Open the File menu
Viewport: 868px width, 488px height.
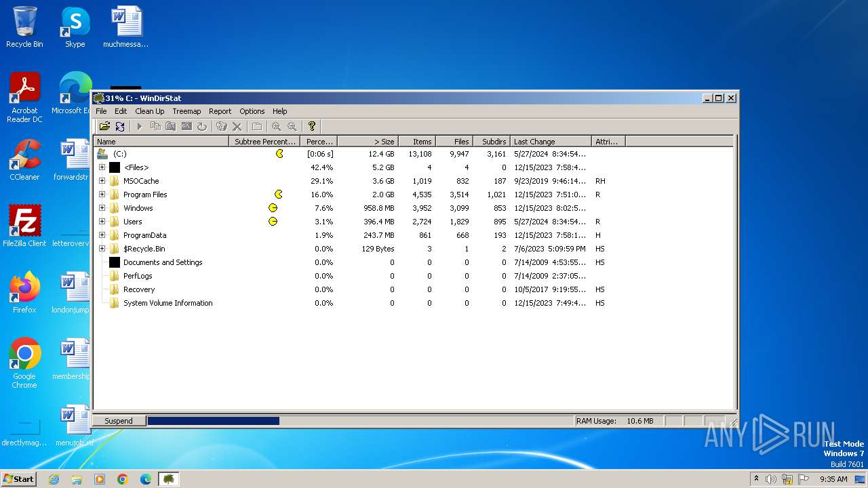click(101, 111)
